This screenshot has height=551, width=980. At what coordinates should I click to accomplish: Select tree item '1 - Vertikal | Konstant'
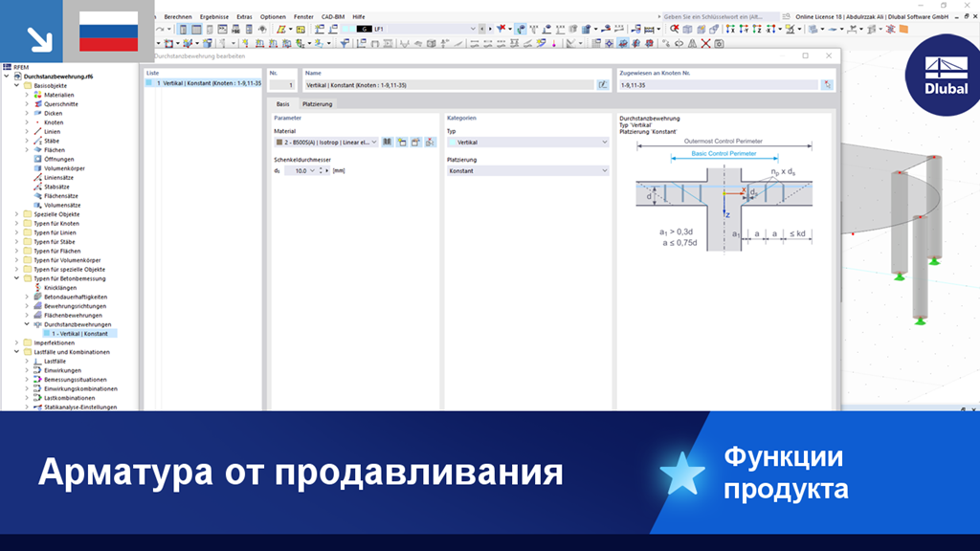79,334
